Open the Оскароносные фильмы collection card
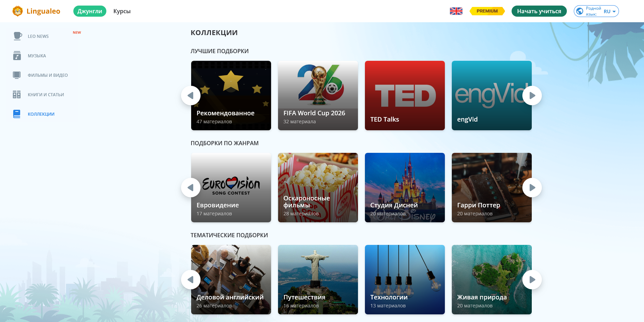The height and width of the screenshot is (322, 644). [x=318, y=188]
